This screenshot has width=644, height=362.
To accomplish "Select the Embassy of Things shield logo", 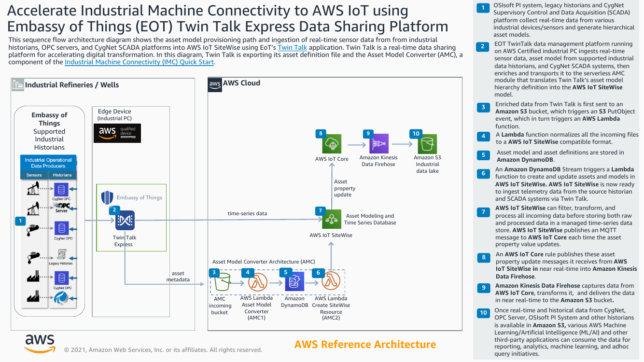I will (x=107, y=197).
